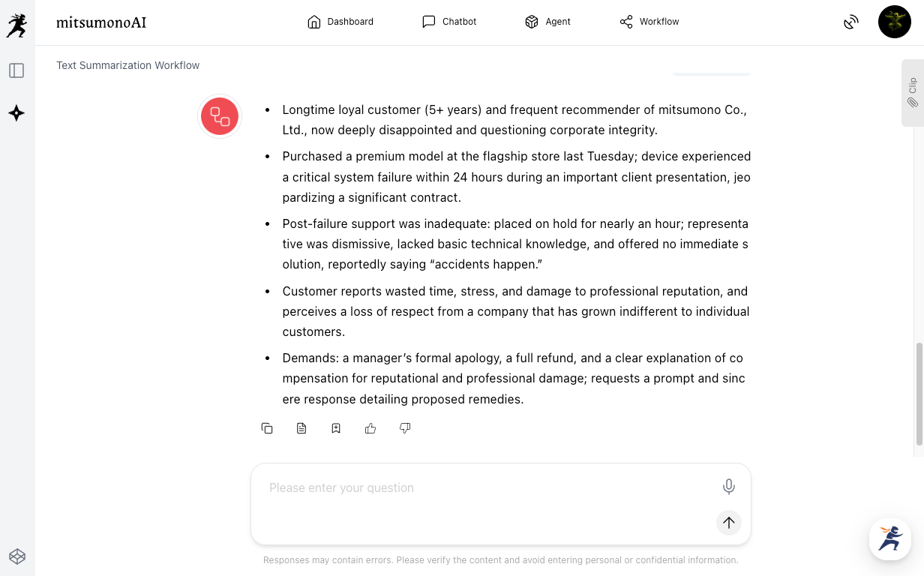Screen dimensions: 924x576
Task: Toggle the left sidebar panel
Action: tap(16, 70)
